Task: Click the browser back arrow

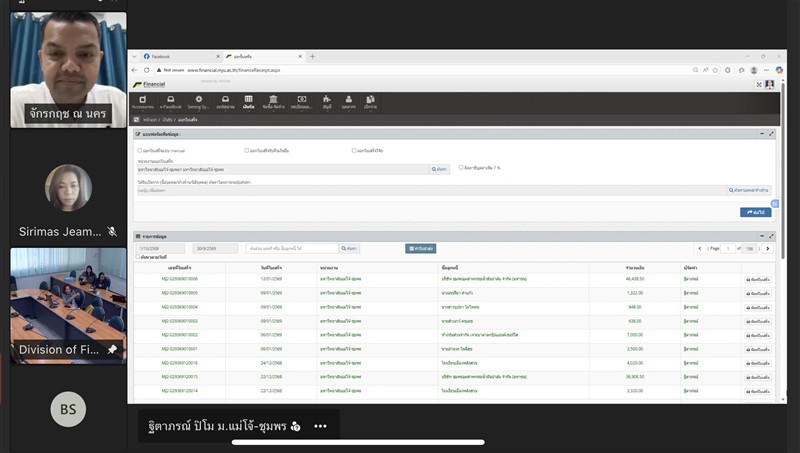Action: (135, 70)
